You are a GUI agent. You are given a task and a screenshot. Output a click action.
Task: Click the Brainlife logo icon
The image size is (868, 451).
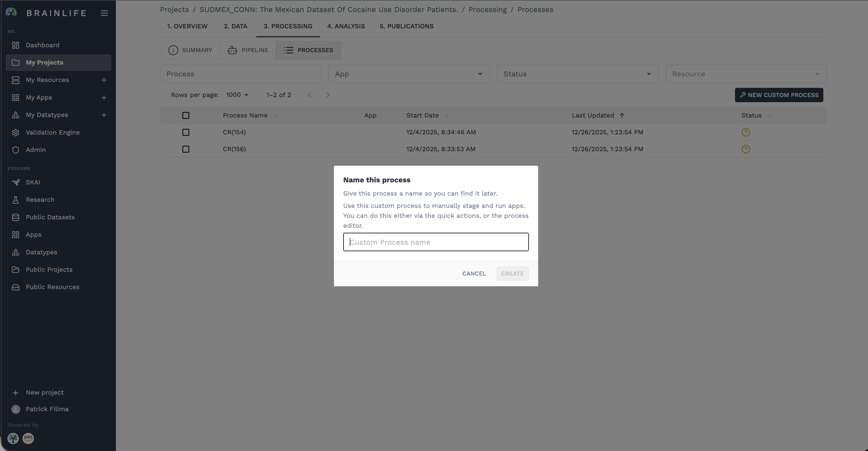11,13
